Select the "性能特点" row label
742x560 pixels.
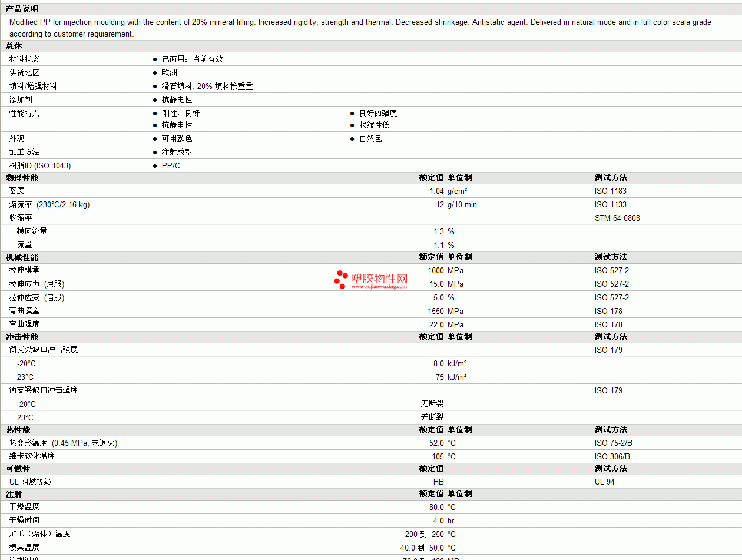pyautogui.click(x=25, y=113)
